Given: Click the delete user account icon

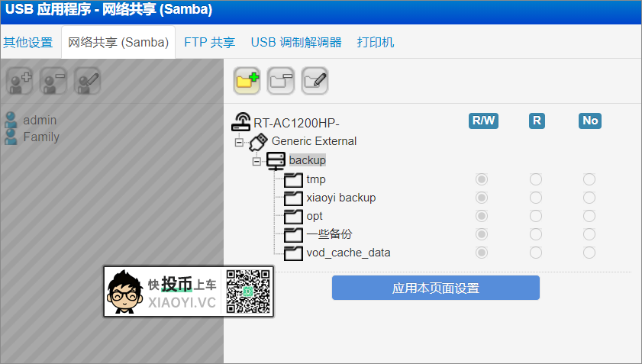Looking at the screenshot, I should point(53,81).
